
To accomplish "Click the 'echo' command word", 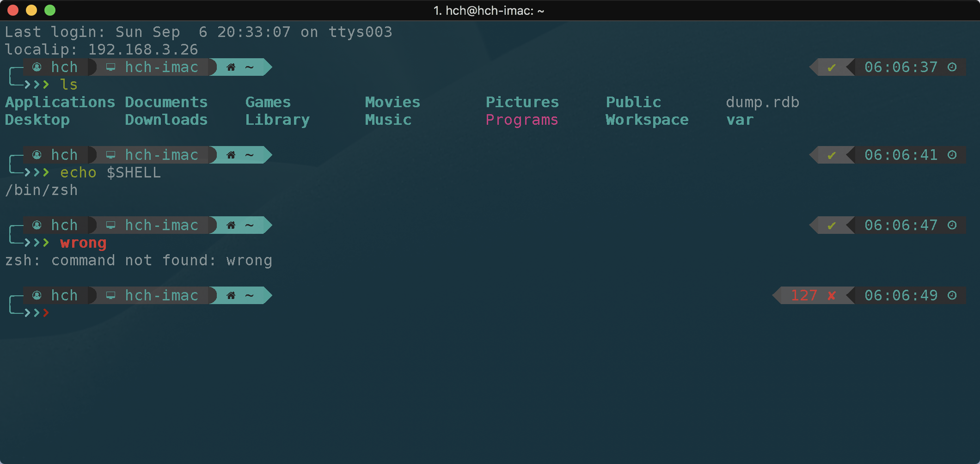I will coord(78,172).
